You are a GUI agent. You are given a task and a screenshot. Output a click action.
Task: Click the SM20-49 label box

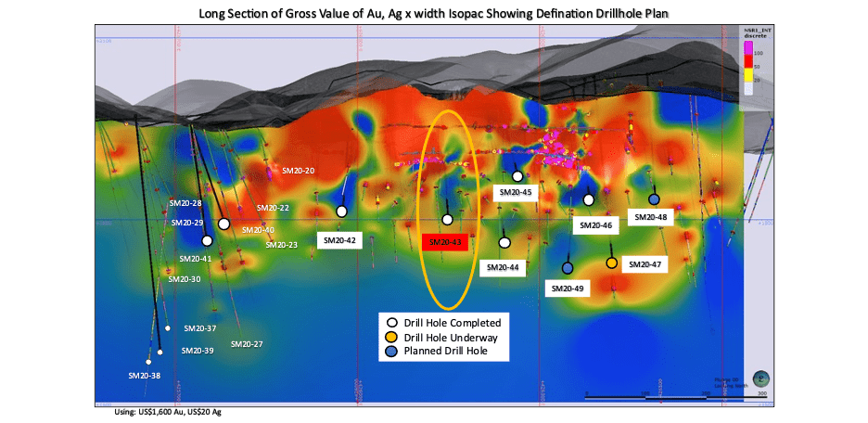[568, 288]
